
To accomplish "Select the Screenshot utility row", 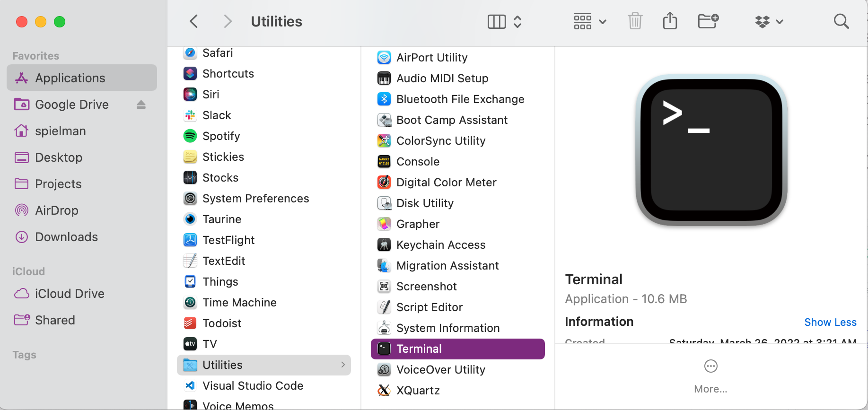I will pyautogui.click(x=458, y=287).
